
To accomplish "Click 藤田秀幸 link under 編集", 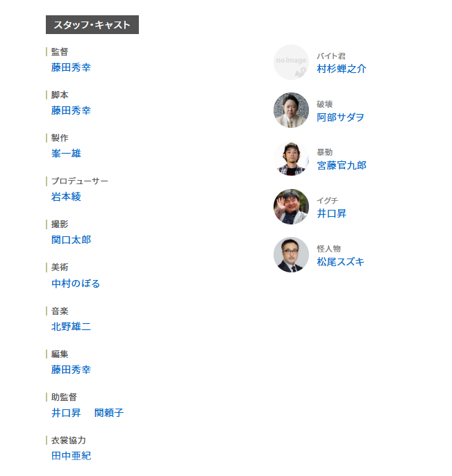I will [x=71, y=370].
